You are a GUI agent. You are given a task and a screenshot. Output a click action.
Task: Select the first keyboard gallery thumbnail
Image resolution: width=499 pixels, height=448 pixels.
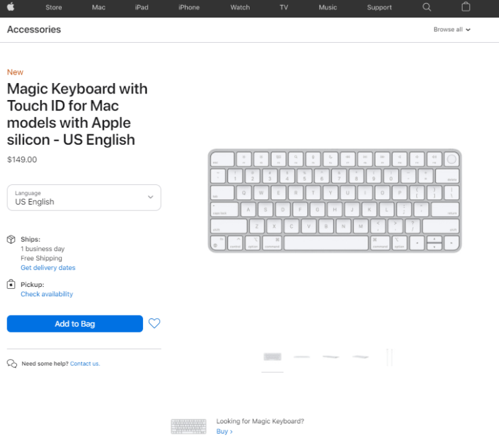(x=272, y=356)
